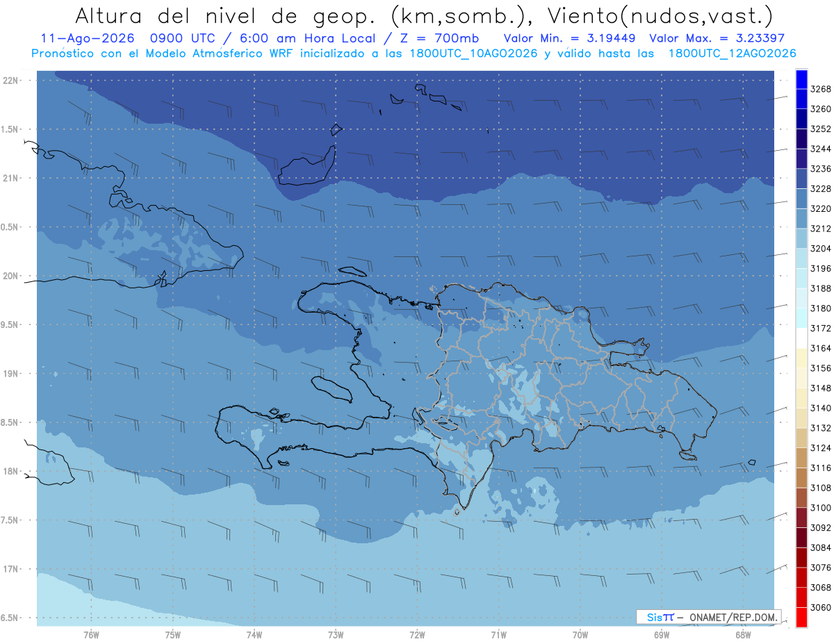The image size is (834, 644).
Task: Click the '3220' legend value
Action: [820, 208]
